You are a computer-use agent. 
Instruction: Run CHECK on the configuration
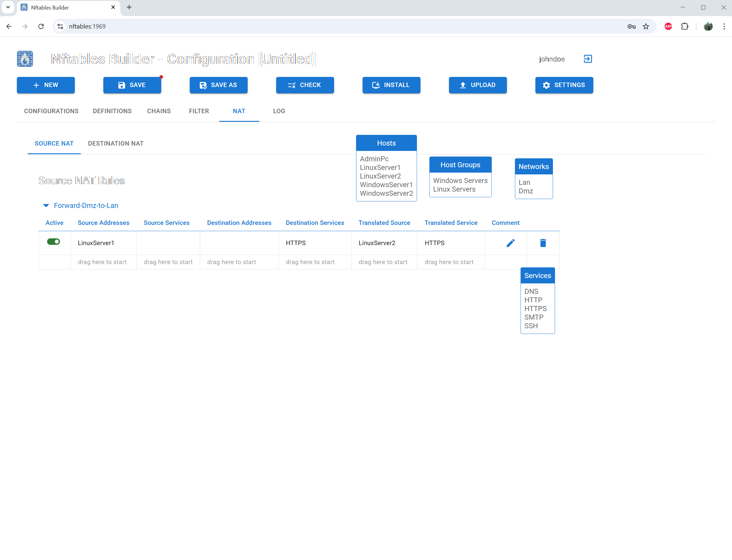[304, 85]
